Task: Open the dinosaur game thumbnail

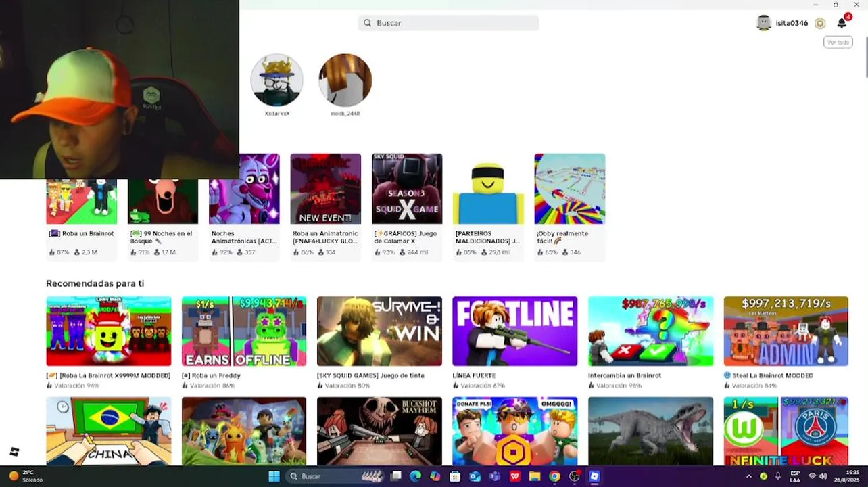Action: tap(650, 432)
